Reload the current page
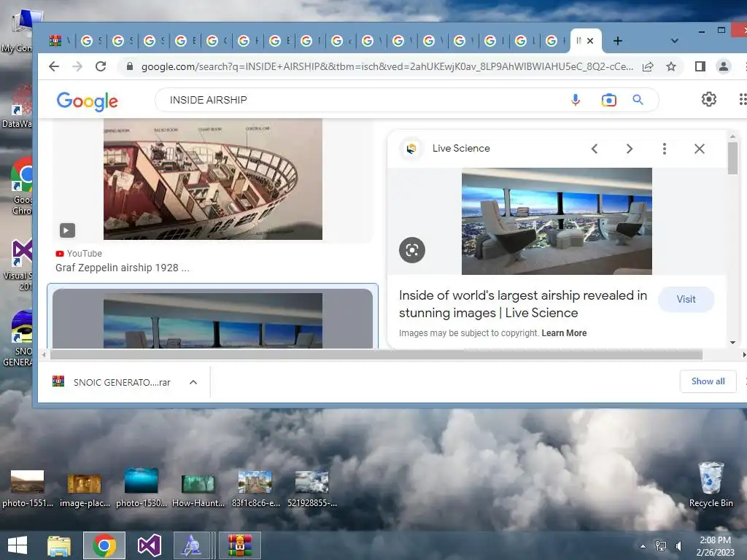 [x=101, y=66]
